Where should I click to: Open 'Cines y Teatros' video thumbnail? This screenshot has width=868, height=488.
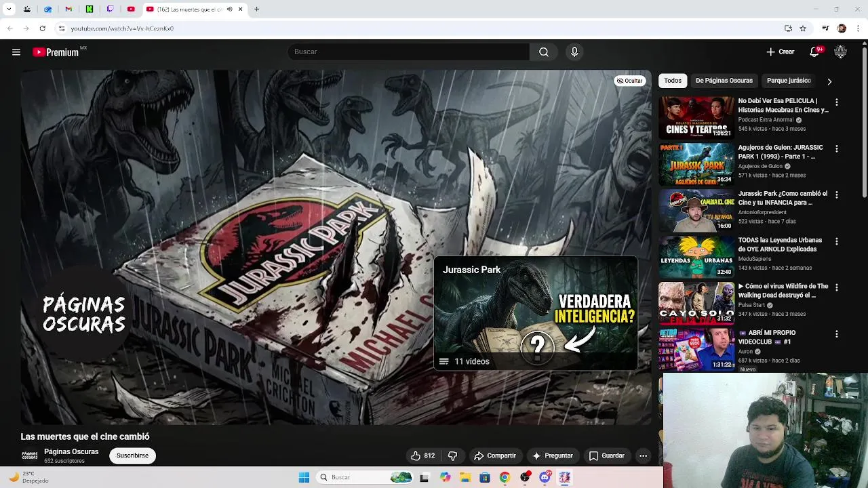[696, 117]
